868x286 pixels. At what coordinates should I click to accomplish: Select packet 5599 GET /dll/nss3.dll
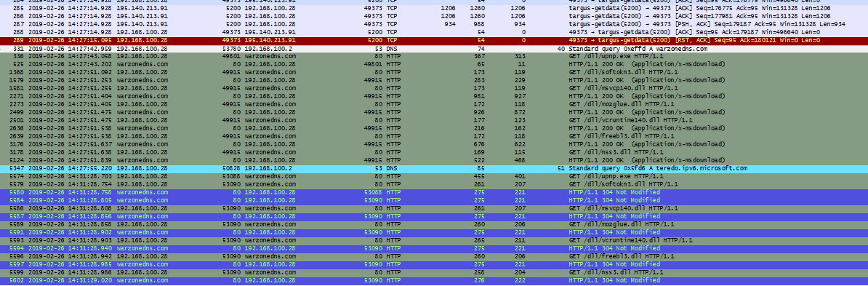434,272
